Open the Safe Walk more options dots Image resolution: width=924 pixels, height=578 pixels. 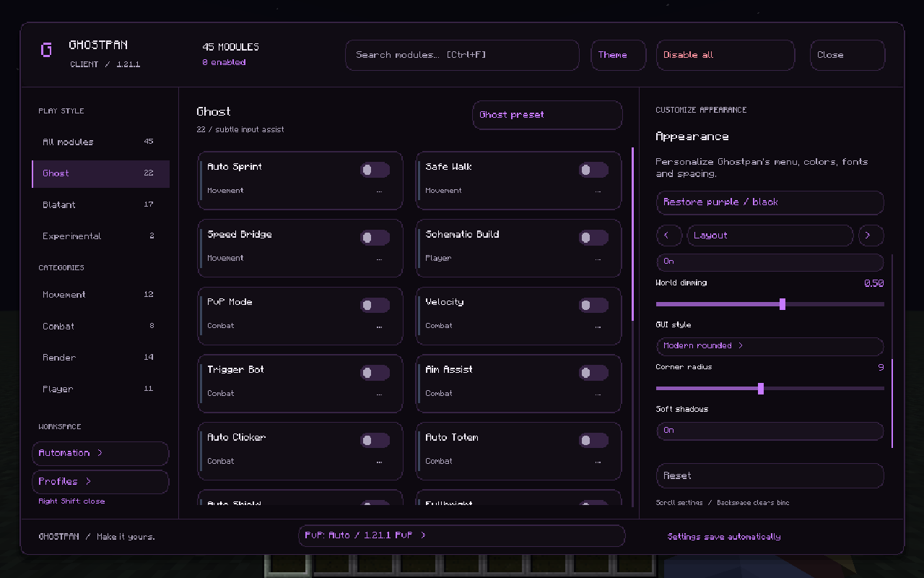coord(598,191)
